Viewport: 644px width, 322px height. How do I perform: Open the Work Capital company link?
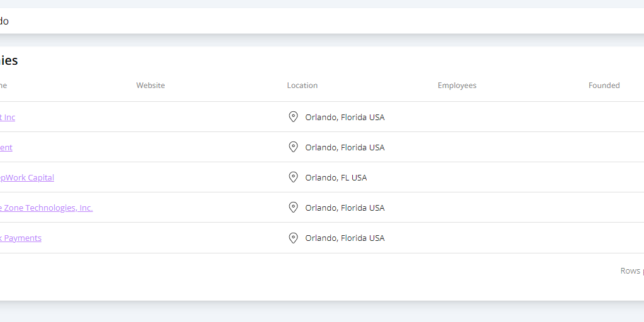tap(27, 178)
